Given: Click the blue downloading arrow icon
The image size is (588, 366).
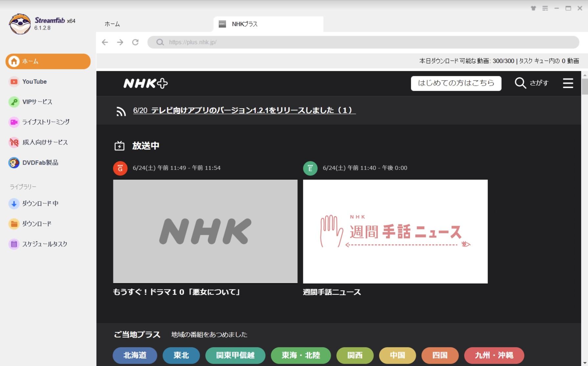Looking at the screenshot, I should pyautogui.click(x=14, y=203).
